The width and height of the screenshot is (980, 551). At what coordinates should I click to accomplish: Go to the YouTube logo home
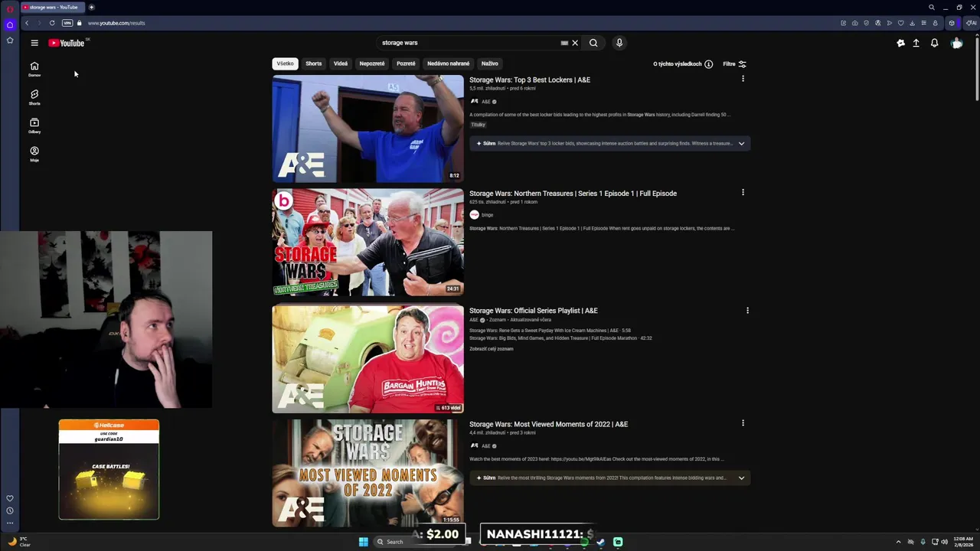[67, 43]
